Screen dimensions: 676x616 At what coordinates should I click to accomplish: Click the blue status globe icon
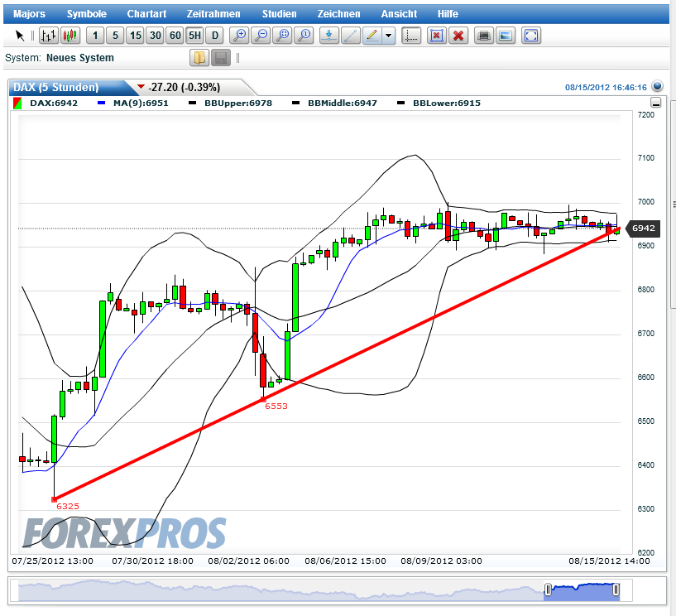point(657,86)
